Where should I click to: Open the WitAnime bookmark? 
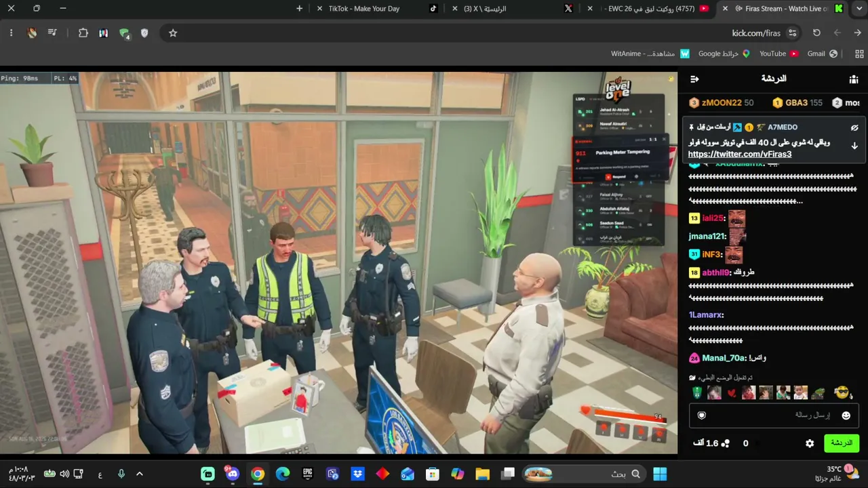pyautogui.click(x=650, y=54)
